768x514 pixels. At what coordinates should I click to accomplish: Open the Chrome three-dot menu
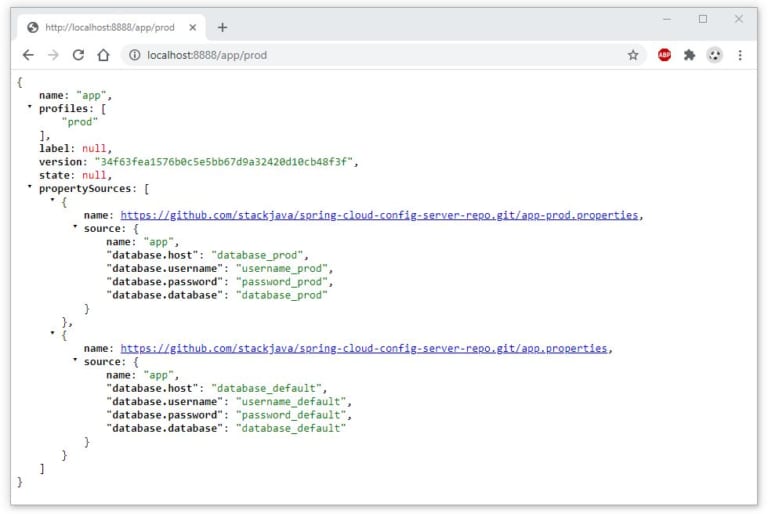[x=740, y=55]
